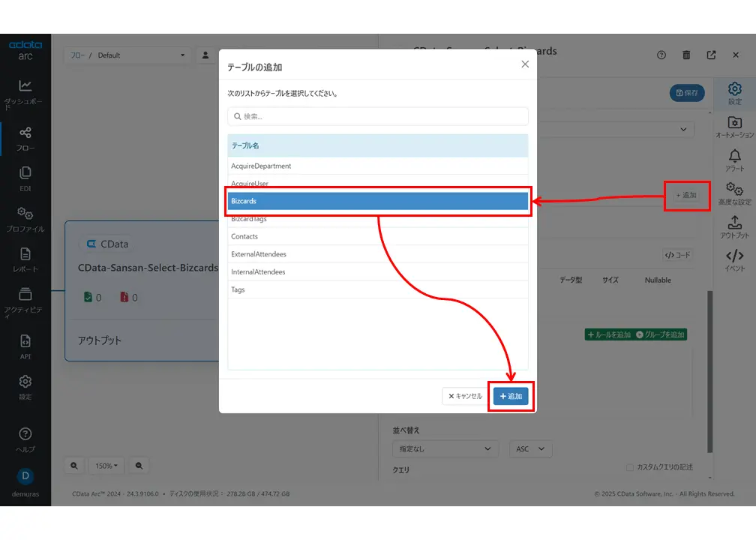Click the CData-Sansan-Select-Bizcards connector card
This screenshot has width=756, height=540.
tap(142, 291)
